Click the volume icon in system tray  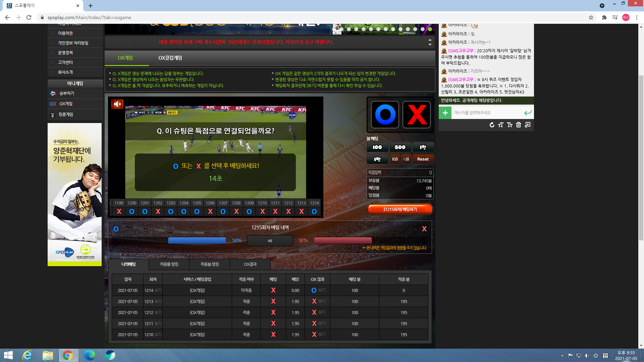[x=587, y=356]
